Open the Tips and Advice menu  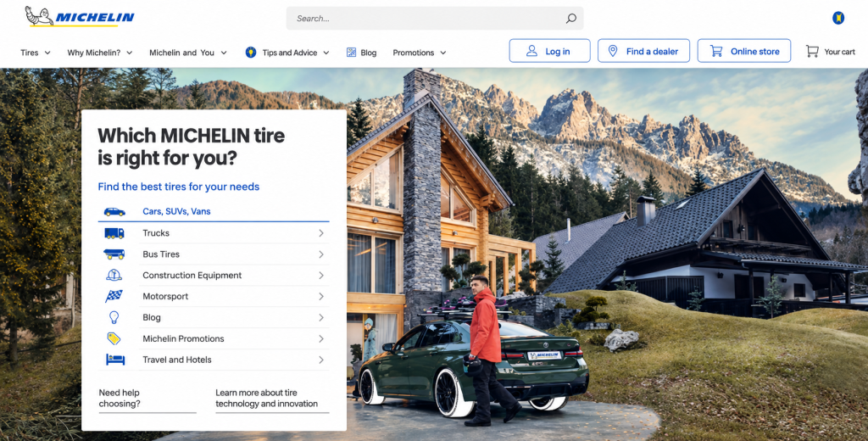[x=287, y=53]
